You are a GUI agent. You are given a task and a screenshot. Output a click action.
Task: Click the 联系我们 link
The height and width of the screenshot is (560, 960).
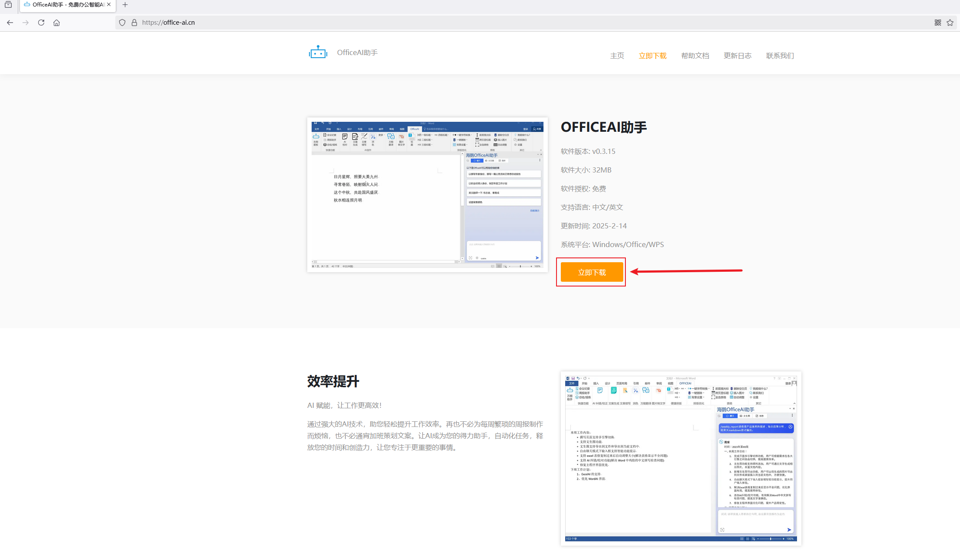779,55
